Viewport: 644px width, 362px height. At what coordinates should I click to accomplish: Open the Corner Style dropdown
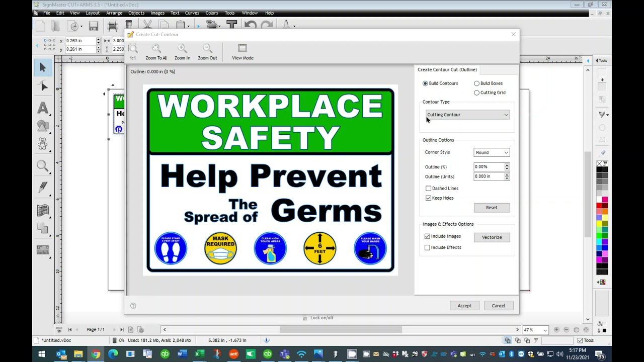pyautogui.click(x=492, y=152)
